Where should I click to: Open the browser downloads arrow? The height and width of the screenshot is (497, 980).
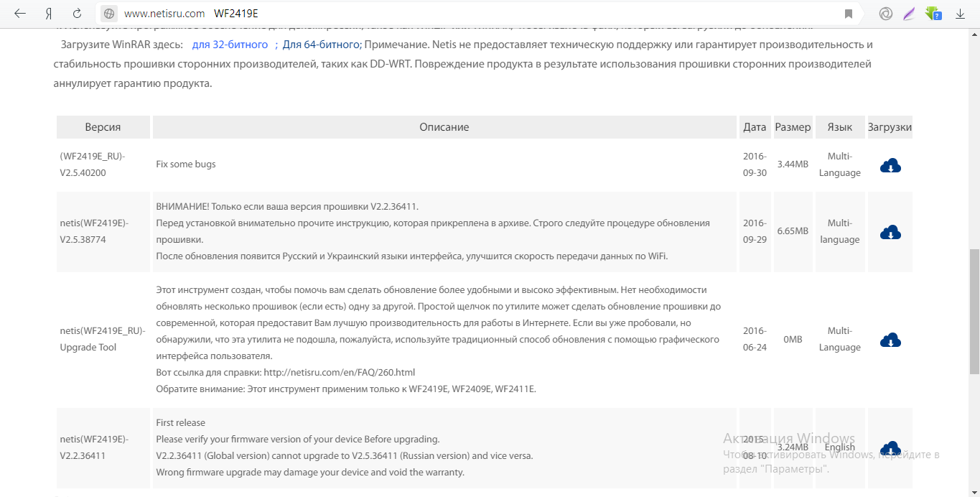tap(960, 14)
